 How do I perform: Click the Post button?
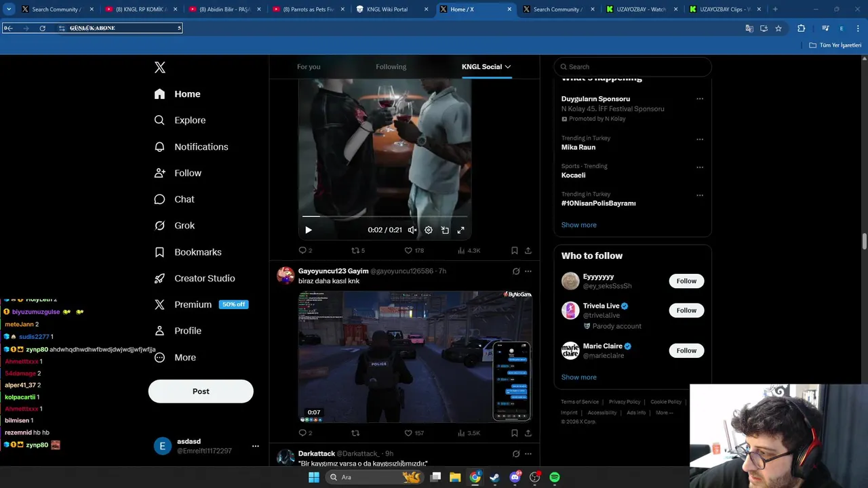pyautogui.click(x=201, y=391)
